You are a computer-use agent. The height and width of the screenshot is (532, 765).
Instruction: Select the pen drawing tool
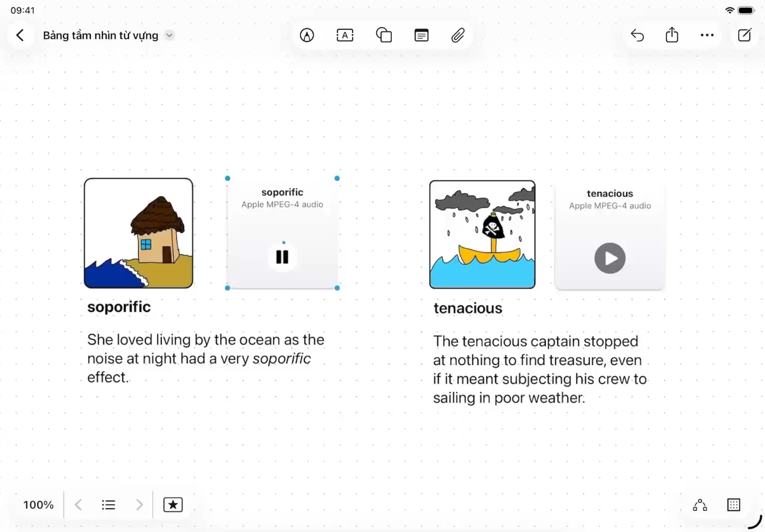coord(307,35)
